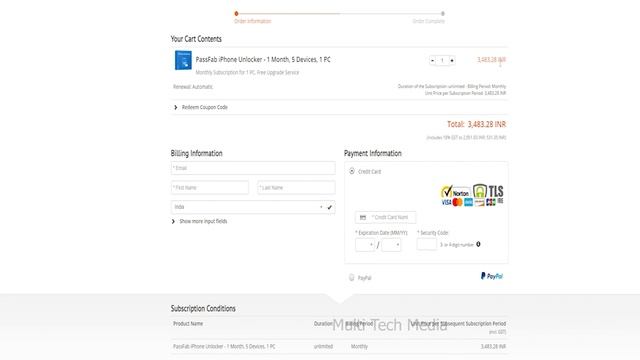
Task: Click the credit card icon in number field
Action: click(363, 218)
